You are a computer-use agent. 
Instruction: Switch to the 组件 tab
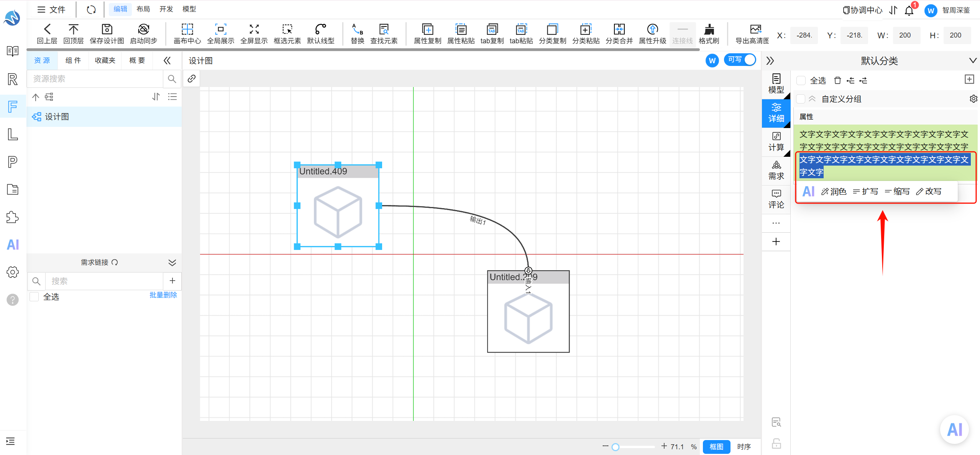73,61
